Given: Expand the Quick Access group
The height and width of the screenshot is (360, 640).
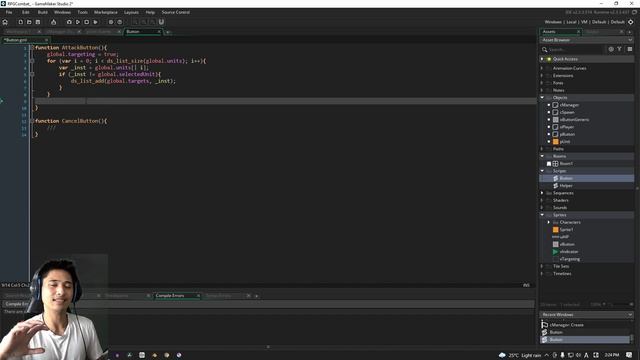Looking at the screenshot, I should click(542, 59).
